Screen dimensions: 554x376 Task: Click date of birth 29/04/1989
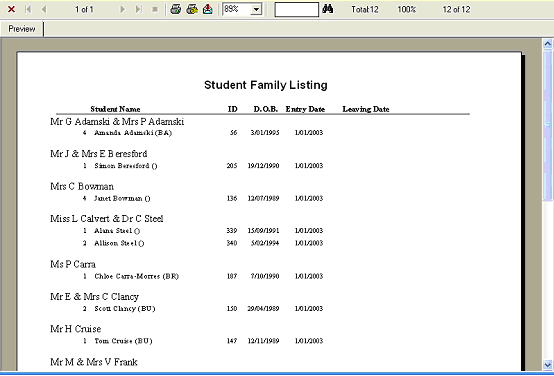click(x=264, y=309)
